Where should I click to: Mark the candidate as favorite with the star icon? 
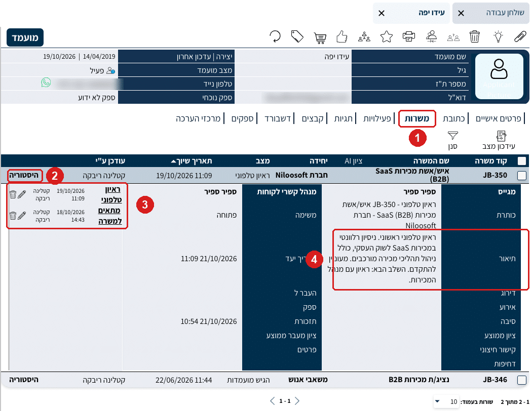coord(387,36)
